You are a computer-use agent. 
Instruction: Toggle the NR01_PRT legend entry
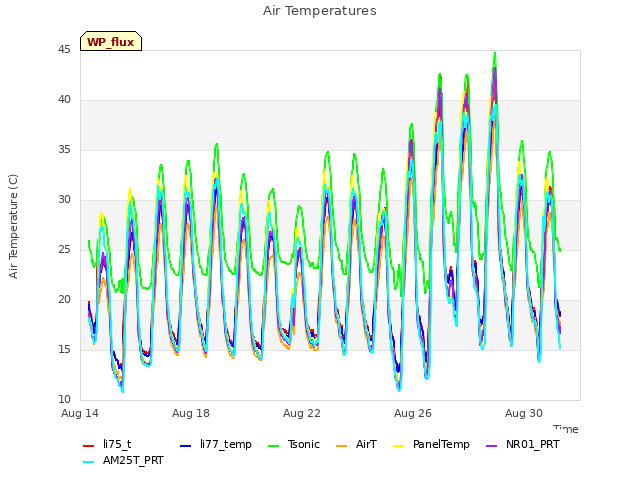[523, 444]
